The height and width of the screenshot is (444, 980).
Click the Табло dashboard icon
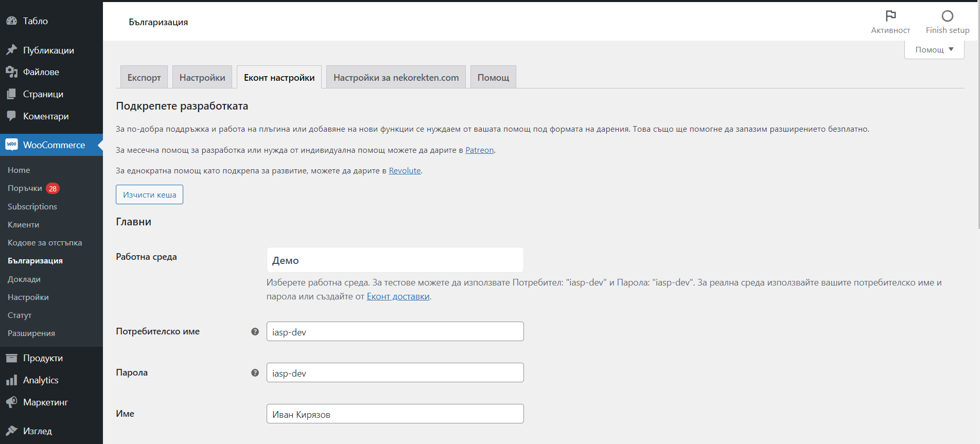coord(11,21)
